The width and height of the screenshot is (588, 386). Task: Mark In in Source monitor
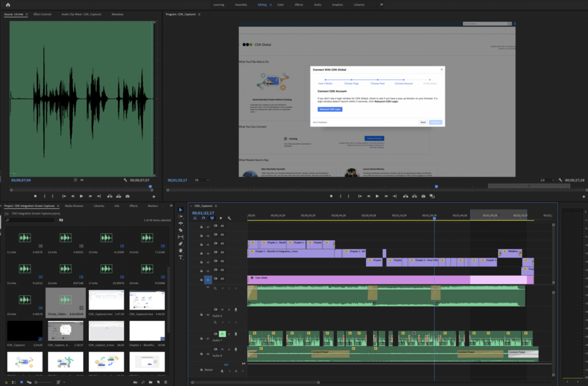coord(44,196)
